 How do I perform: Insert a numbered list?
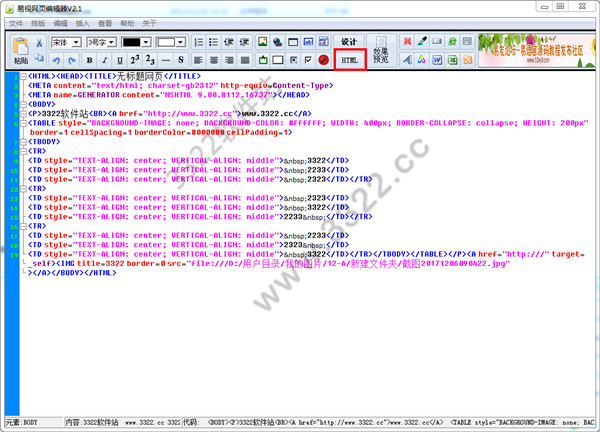click(199, 42)
